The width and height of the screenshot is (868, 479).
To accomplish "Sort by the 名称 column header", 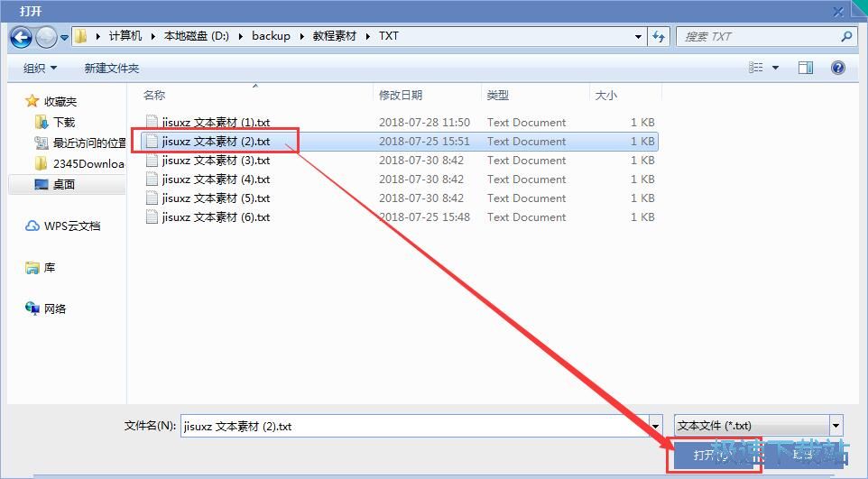I will point(154,96).
